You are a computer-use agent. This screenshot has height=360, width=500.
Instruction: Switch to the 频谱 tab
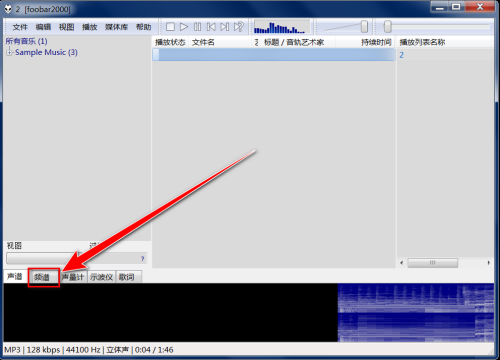pyautogui.click(x=42, y=277)
